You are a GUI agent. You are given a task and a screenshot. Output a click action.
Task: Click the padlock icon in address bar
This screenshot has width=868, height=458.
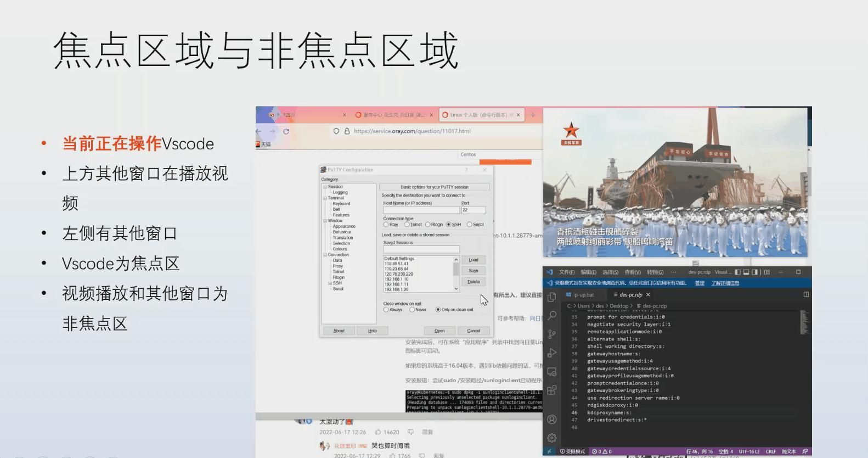[347, 131]
